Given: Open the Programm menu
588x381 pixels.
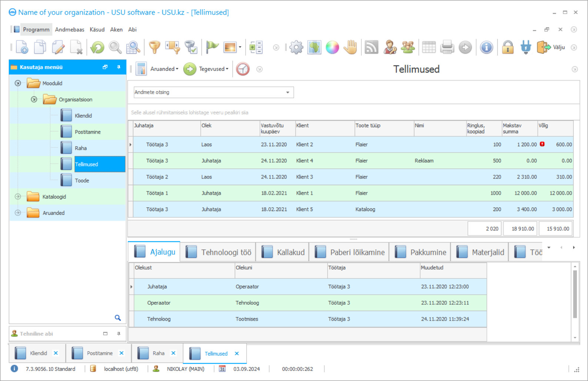Looking at the screenshot, I should click(36, 30).
